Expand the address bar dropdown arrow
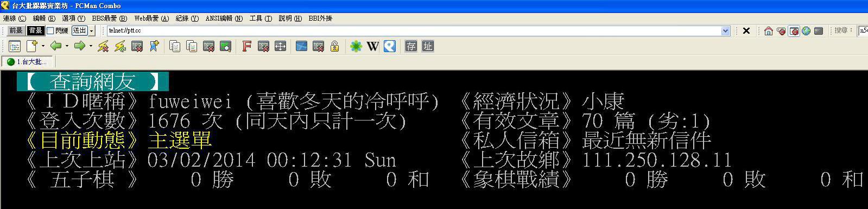 coord(726,31)
